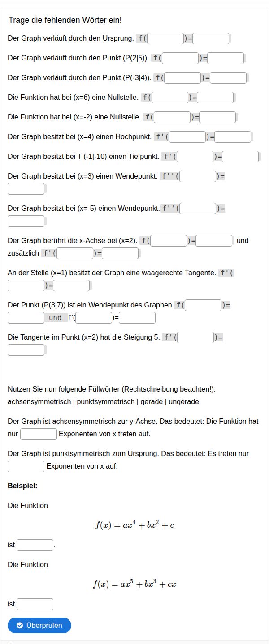
Task: Click the result field for Wendepunkt x=-5
Action: [x=26, y=221]
